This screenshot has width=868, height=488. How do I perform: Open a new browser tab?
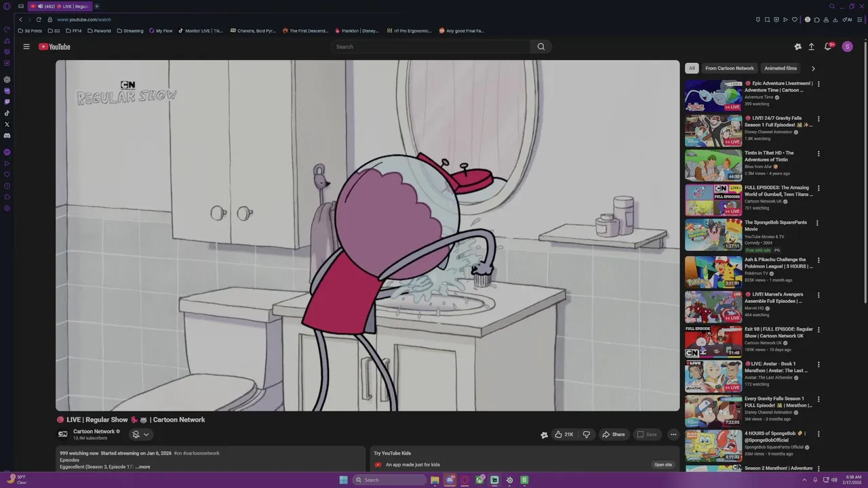(x=96, y=6)
